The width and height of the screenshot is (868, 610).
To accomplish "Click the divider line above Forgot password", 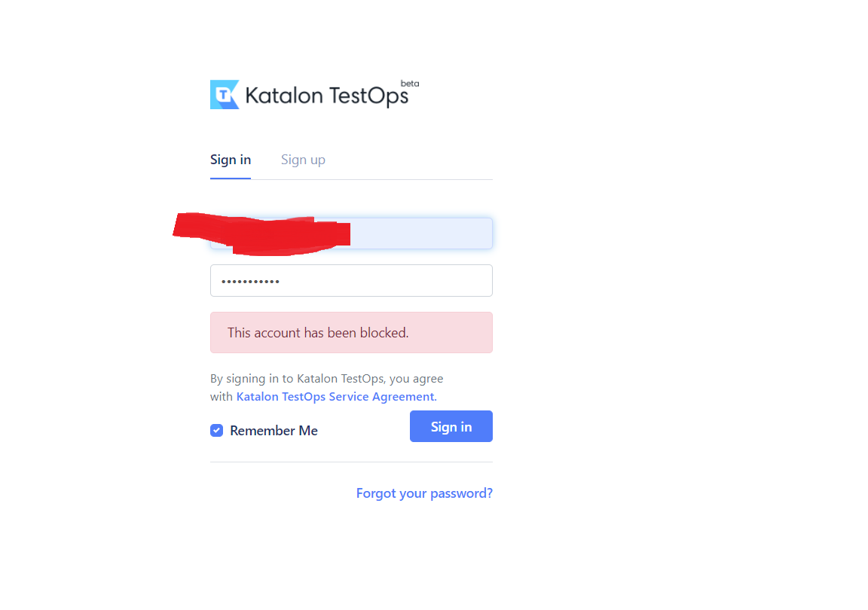I will (x=352, y=462).
